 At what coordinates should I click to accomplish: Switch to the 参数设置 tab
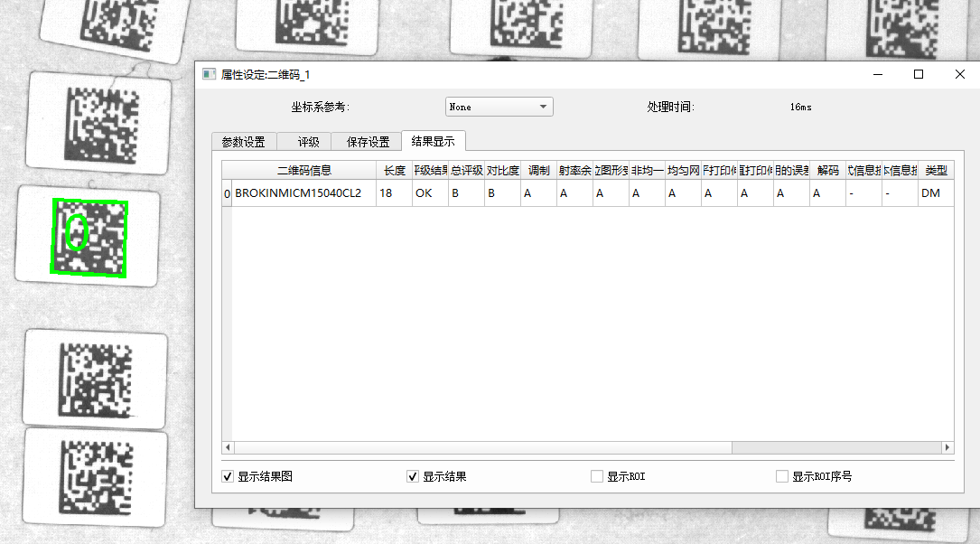coord(243,142)
